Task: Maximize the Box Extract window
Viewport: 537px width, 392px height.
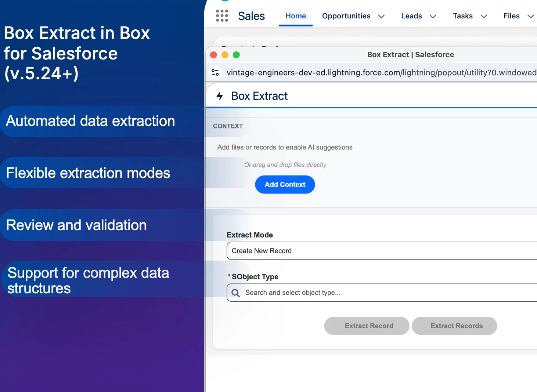Action: click(x=236, y=55)
